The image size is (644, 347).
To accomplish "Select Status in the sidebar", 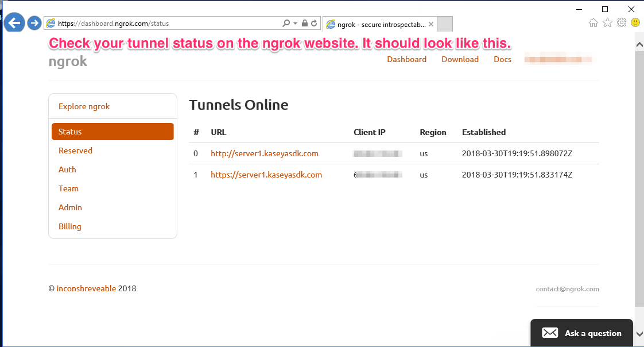I will (112, 132).
